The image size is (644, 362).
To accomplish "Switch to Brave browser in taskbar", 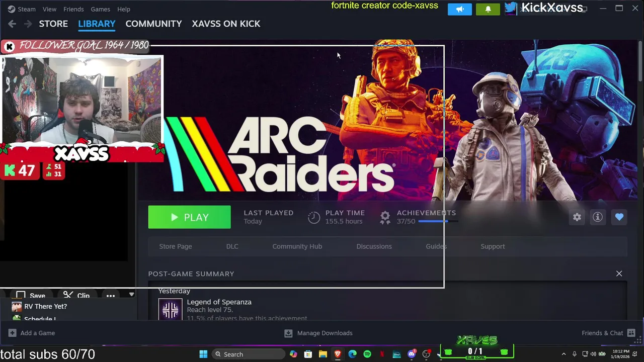I will coord(338,354).
